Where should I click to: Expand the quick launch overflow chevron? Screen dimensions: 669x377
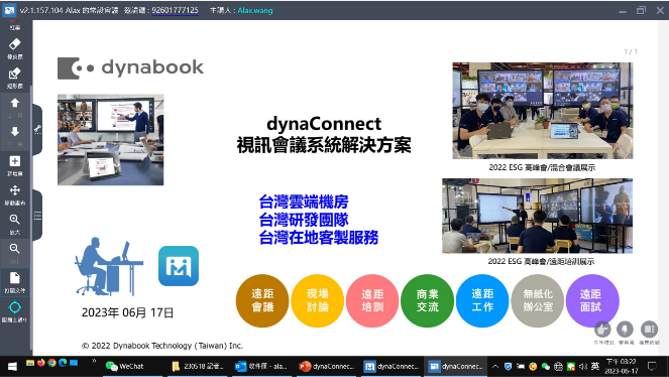click(x=93, y=362)
